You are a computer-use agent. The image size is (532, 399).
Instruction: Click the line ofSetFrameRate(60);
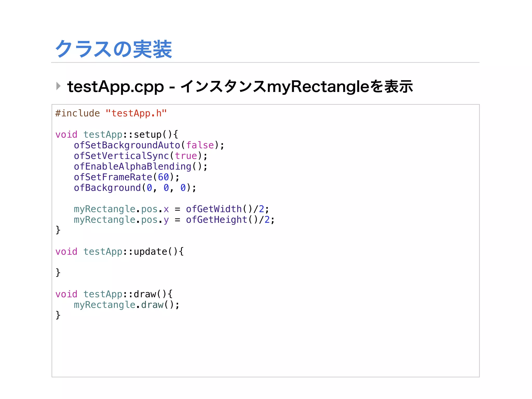pyautogui.click(x=127, y=177)
